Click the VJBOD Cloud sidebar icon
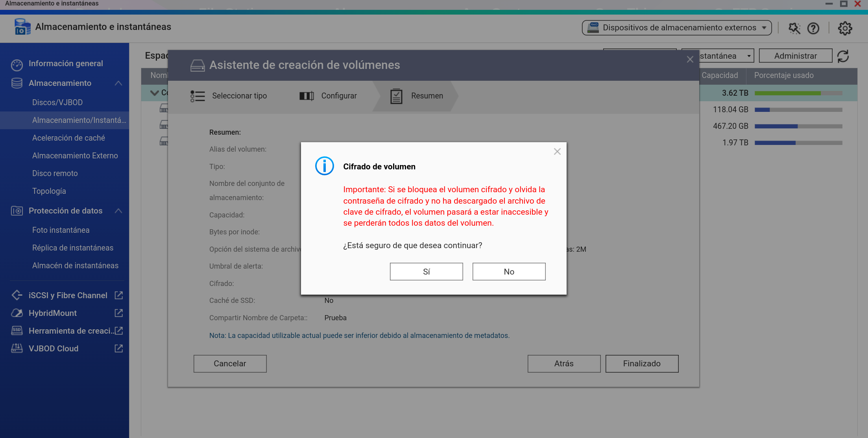Image resolution: width=868 pixels, height=438 pixels. click(17, 349)
